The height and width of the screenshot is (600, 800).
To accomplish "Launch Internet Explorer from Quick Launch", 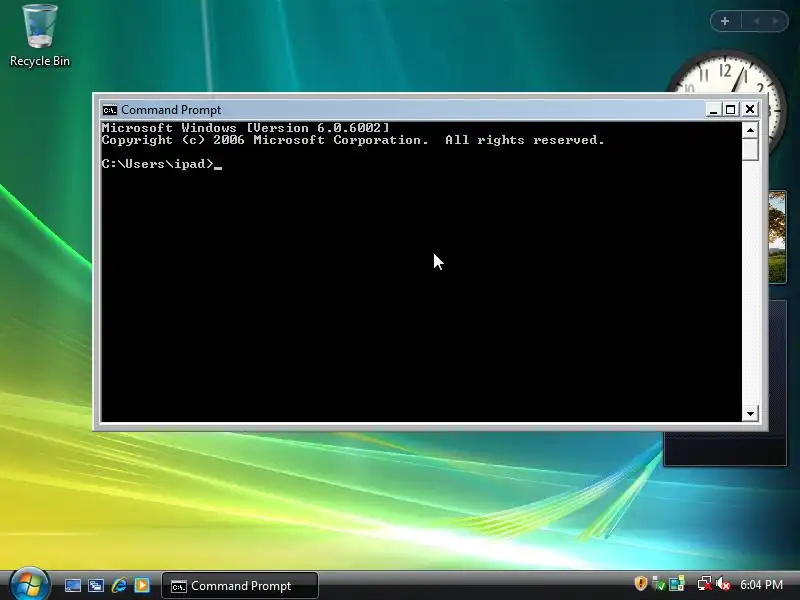I will tap(119, 585).
